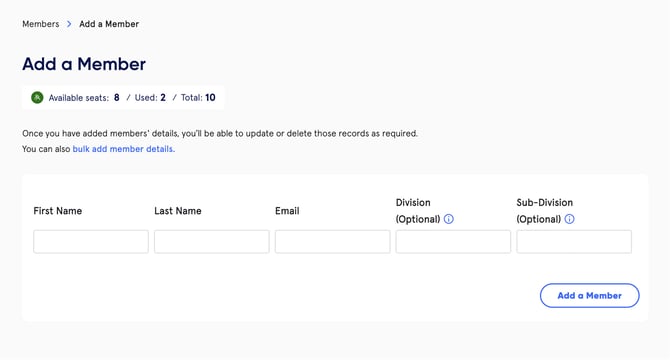This screenshot has height=360, width=670.
Task: Open the bulk add member details link
Action: pyautogui.click(x=123, y=149)
